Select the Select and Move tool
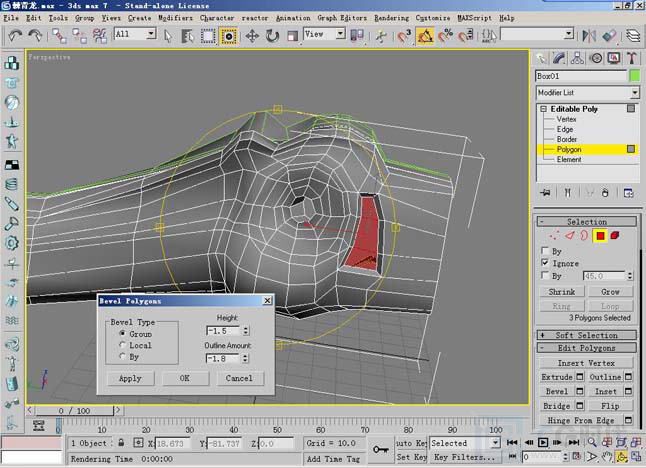The image size is (646, 468). coord(252,36)
